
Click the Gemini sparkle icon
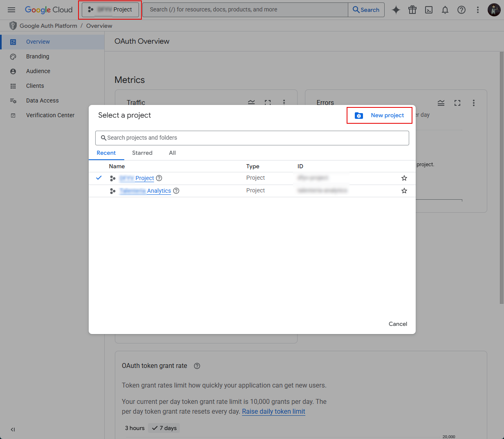396,10
